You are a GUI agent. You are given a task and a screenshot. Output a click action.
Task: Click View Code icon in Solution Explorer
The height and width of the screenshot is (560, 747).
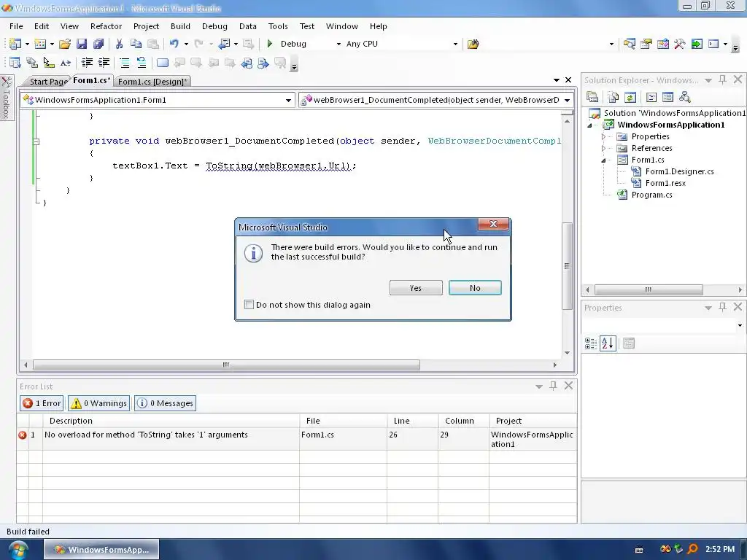pyautogui.click(x=651, y=97)
